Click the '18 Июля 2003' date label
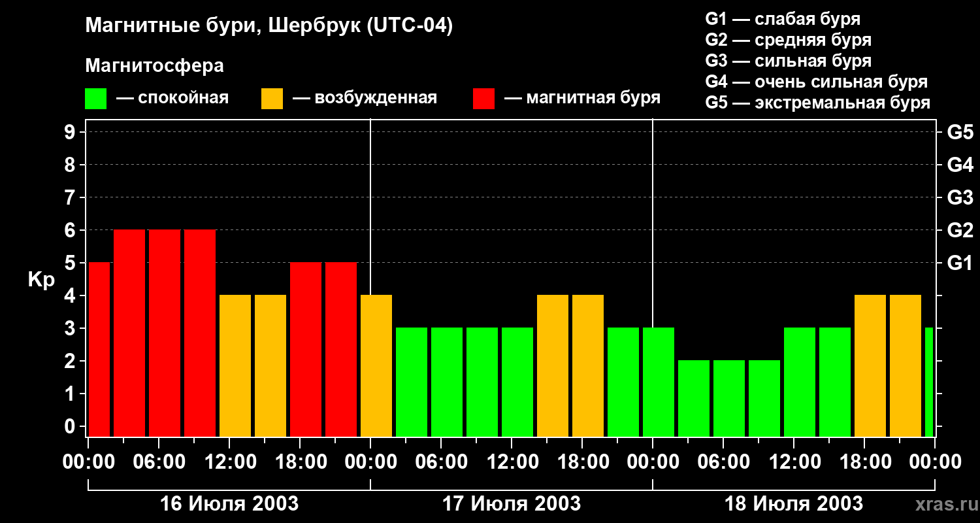 tap(794, 504)
